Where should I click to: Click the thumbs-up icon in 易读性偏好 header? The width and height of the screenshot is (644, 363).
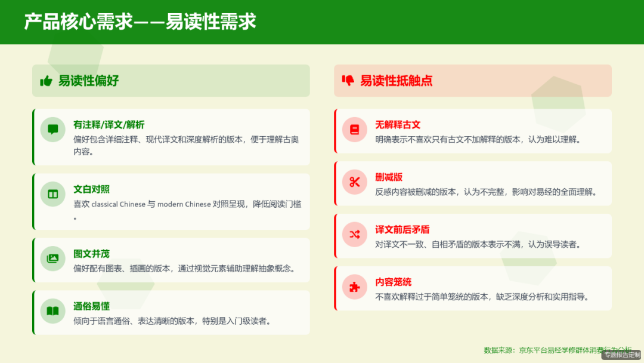point(47,81)
